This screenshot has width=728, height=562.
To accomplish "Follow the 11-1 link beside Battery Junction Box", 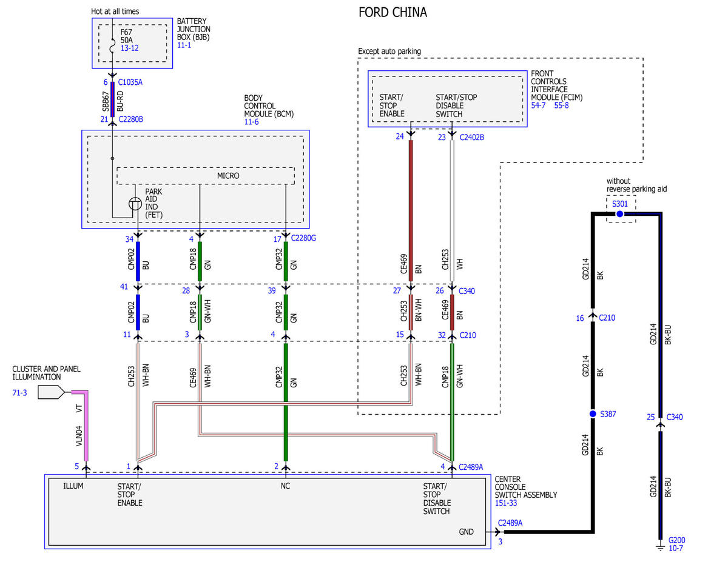I will click(184, 45).
